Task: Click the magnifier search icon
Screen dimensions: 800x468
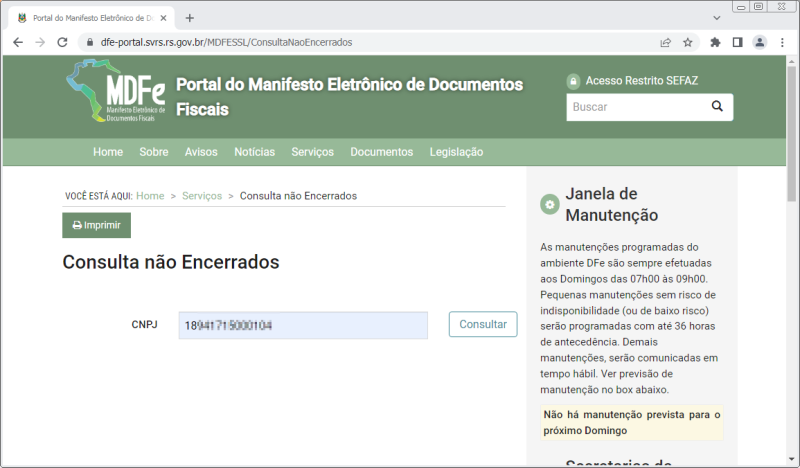Action: pos(717,106)
